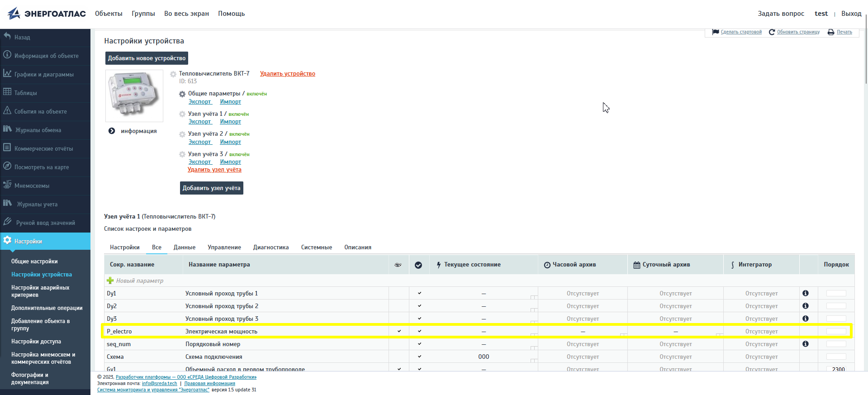Screen dimensions: 868x395
Task: Switch to the Диагностика tab
Action: click(x=270, y=247)
